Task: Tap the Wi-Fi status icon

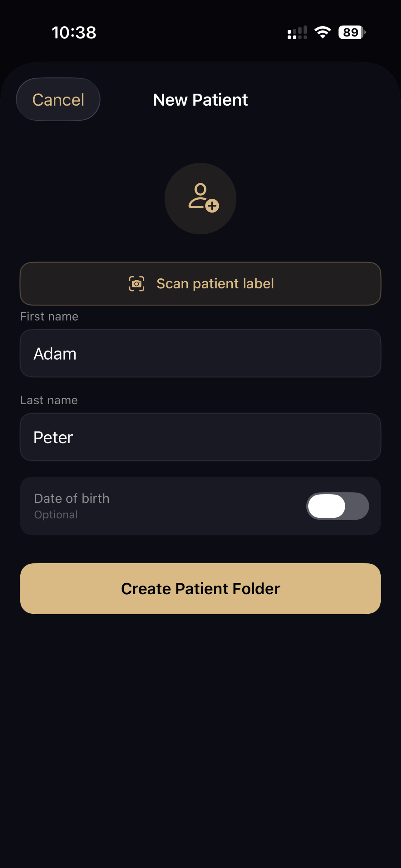Action: (x=323, y=32)
